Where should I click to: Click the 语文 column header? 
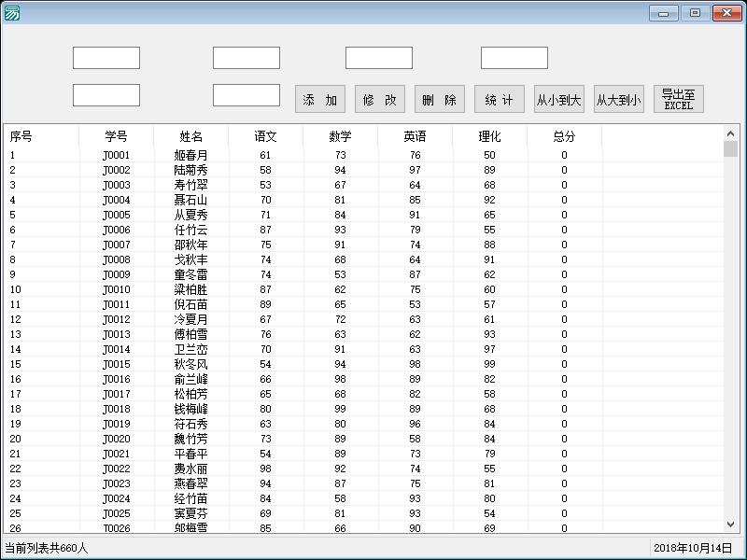[x=266, y=136]
